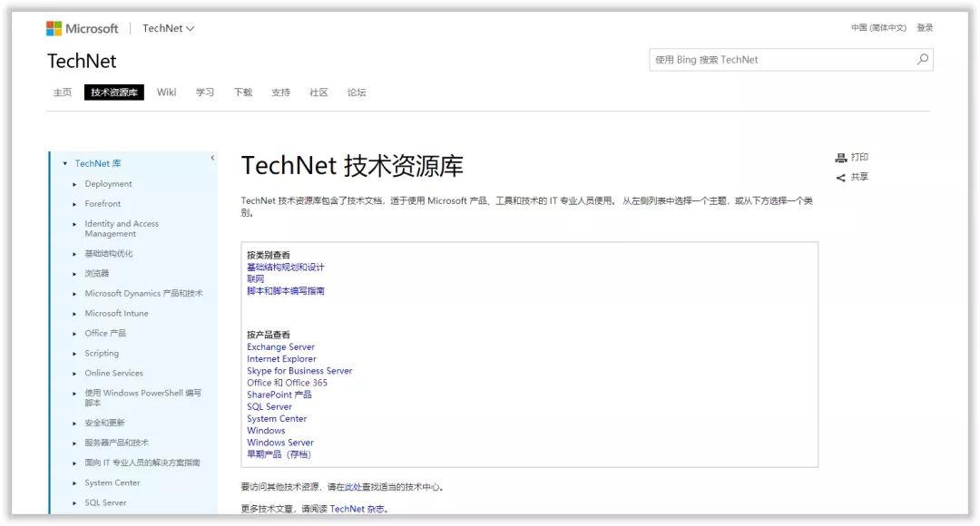Viewport: 980px width, 526px height.
Task: Expand the Office 产品 sidebar node
Action: coord(73,333)
